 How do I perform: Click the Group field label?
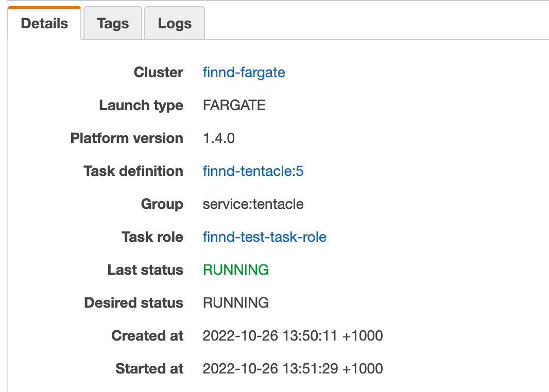[162, 204]
